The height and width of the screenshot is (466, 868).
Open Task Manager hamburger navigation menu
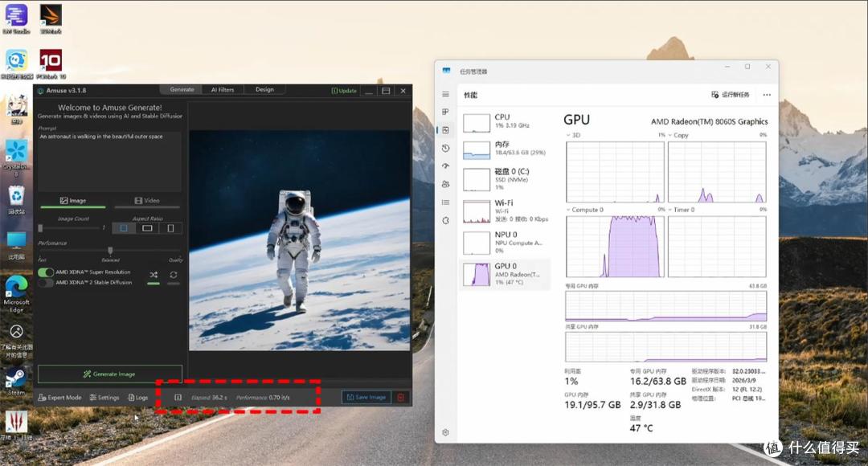pos(445,94)
